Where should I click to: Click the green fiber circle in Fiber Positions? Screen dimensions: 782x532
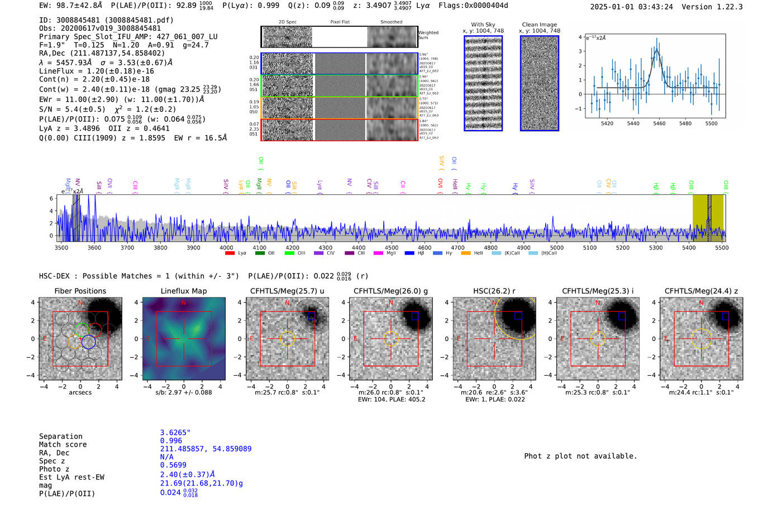pyautogui.click(x=82, y=329)
